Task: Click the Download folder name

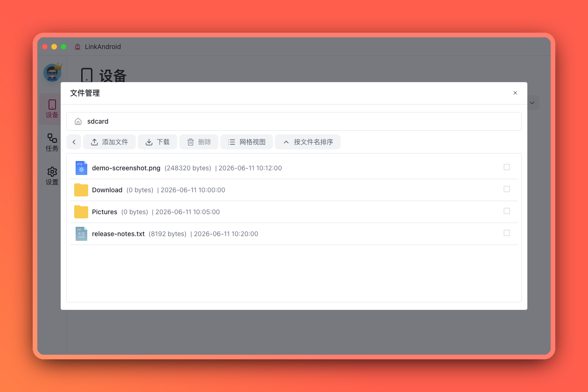Action: [x=107, y=190]
